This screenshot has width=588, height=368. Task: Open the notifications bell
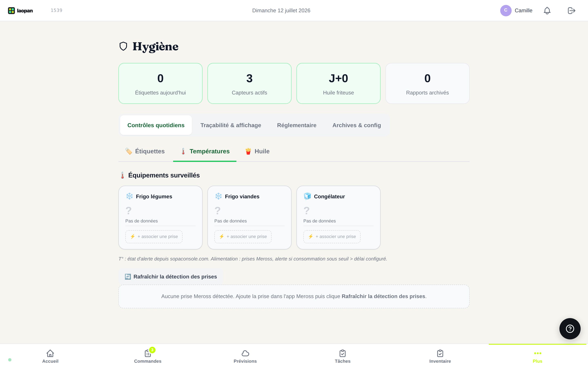point(547,10)
